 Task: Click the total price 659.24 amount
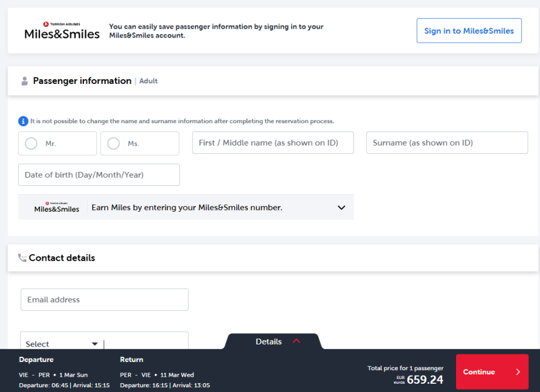(x=424, y=380)
